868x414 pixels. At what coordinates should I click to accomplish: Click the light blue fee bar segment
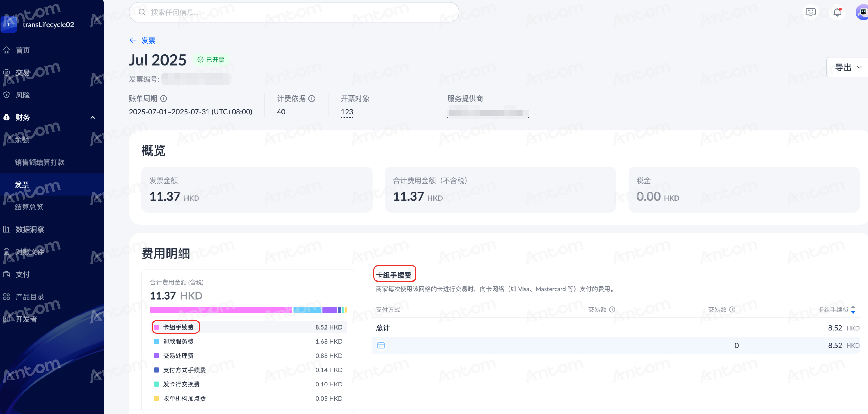tap(307, 310)
